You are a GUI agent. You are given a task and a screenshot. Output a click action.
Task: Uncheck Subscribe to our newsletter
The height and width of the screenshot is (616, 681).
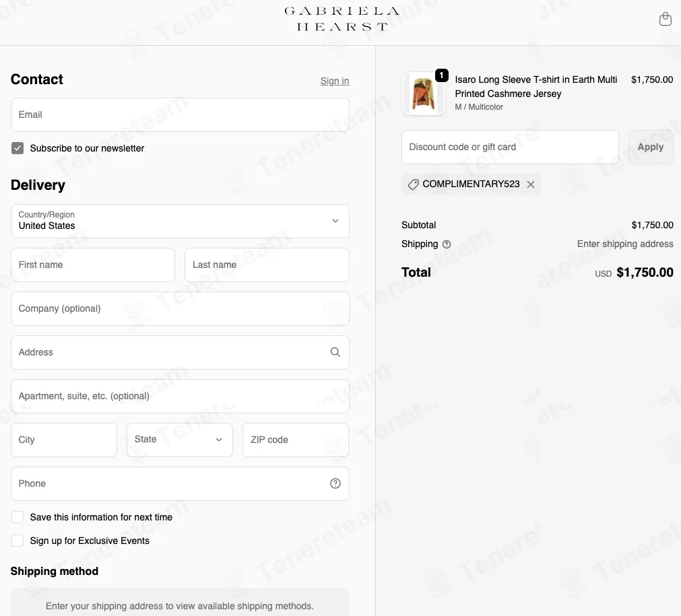coord(18,149)
